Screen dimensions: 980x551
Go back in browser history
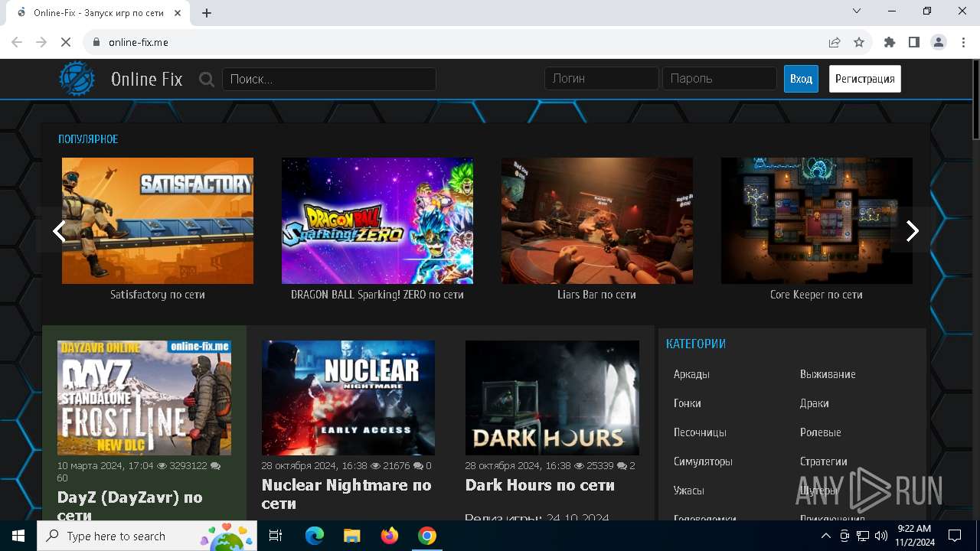17,42
